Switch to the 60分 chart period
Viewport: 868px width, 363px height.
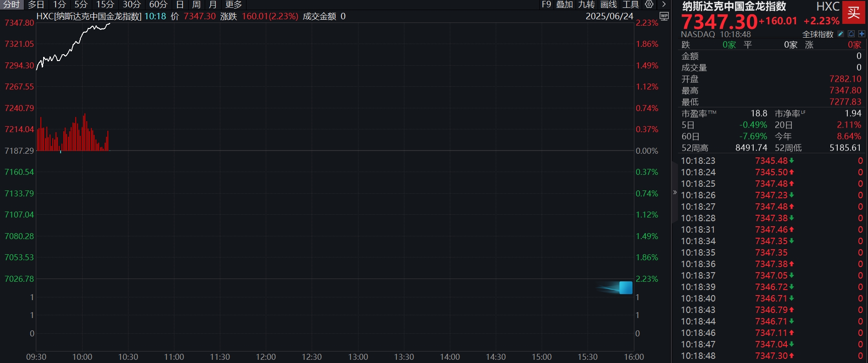coord(158,5)
